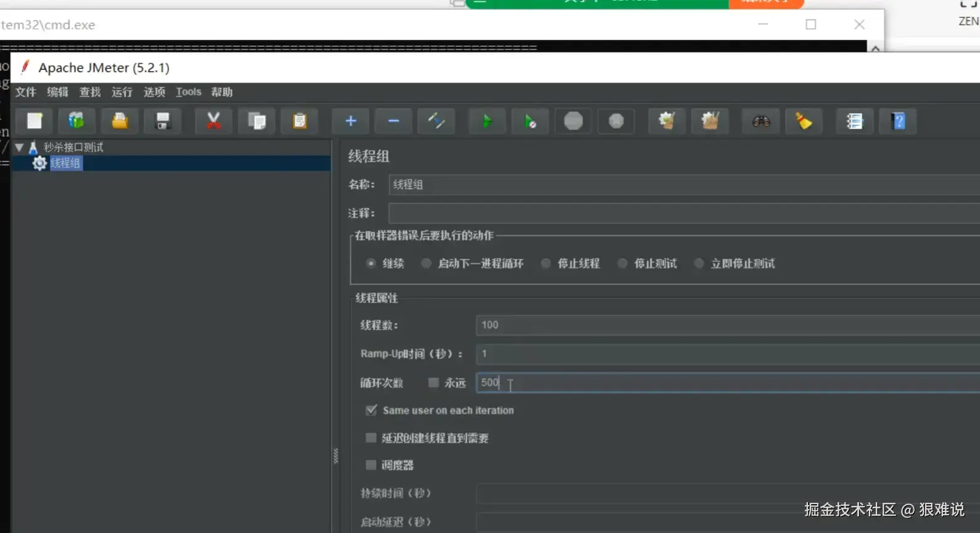This screenshot has height=533, width=980.
Task: Click the cmd.exe scrollbar up arrow
Action: pyautogui.click(x=875, y=48)
